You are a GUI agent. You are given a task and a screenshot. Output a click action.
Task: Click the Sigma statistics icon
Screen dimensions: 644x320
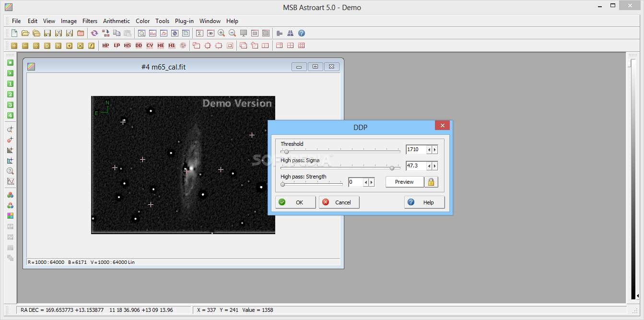199,33
